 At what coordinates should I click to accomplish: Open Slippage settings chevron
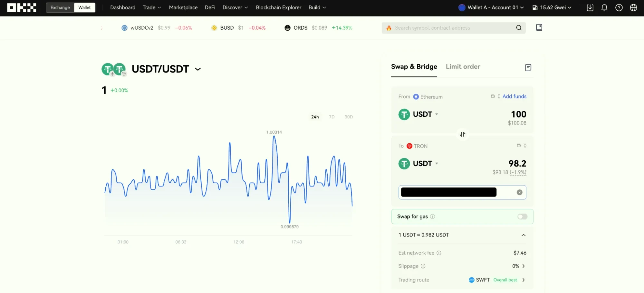tap(524, 266)
